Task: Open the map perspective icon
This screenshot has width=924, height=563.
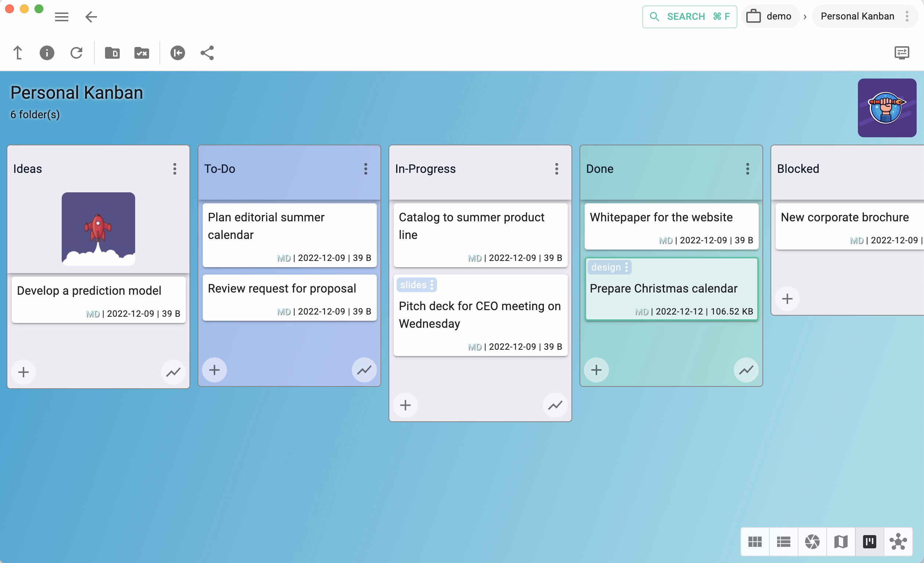Action: click(841, 541)
